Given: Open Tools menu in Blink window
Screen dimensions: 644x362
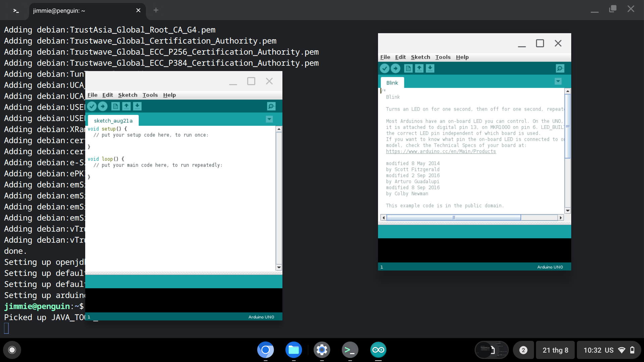Looking at the screenshot, I should 443,57.
